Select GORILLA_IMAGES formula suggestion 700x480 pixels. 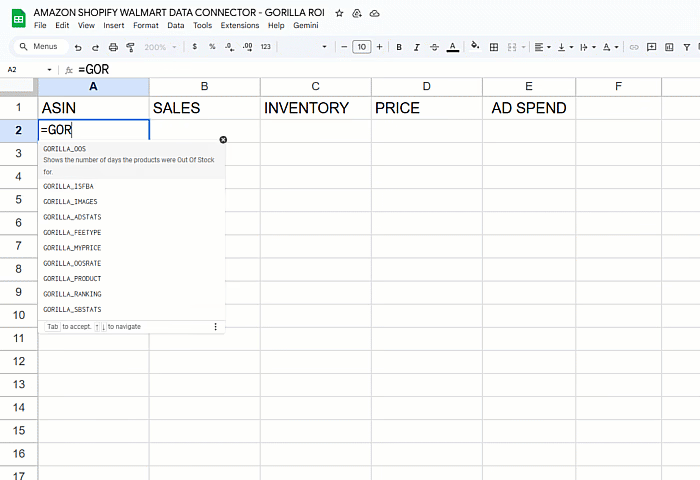click(132, 201)
